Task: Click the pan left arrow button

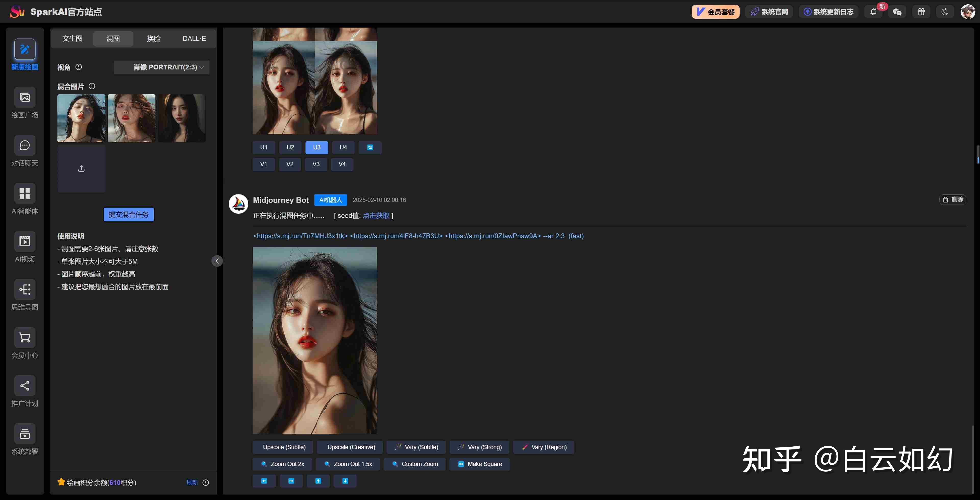Action: [264, 481]
